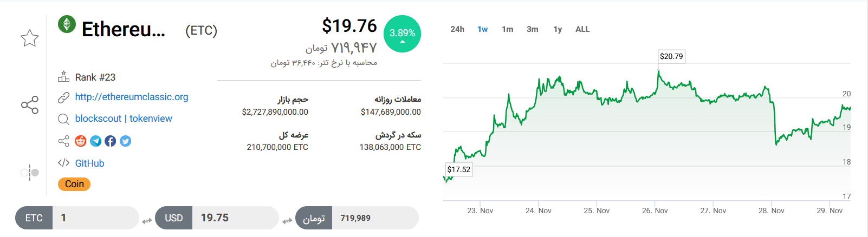The width and height of the screenshot is (868, 237).
Task: Select the 1m chart range
Action: 507,29
